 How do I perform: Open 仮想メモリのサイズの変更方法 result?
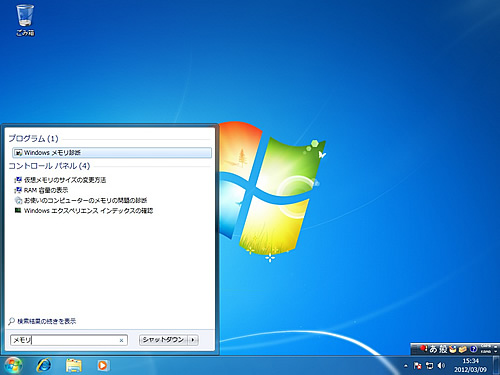point(65,180)
